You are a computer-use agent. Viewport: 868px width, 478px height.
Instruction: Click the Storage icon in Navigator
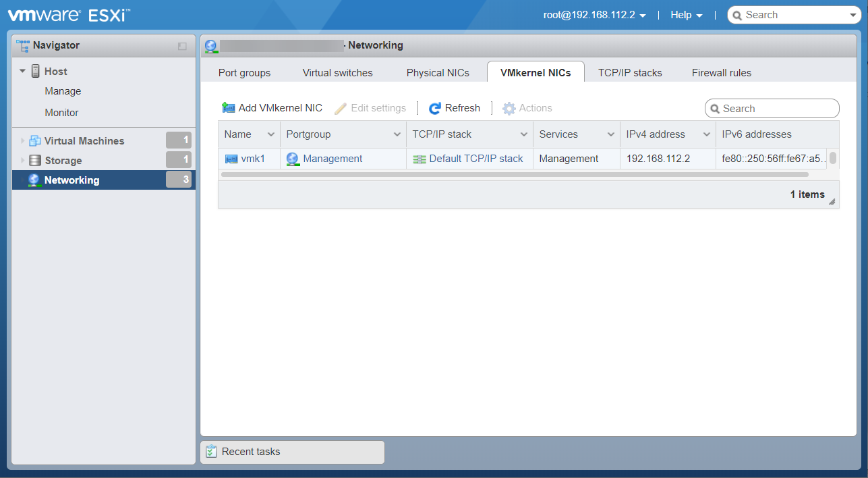(35, 160)
